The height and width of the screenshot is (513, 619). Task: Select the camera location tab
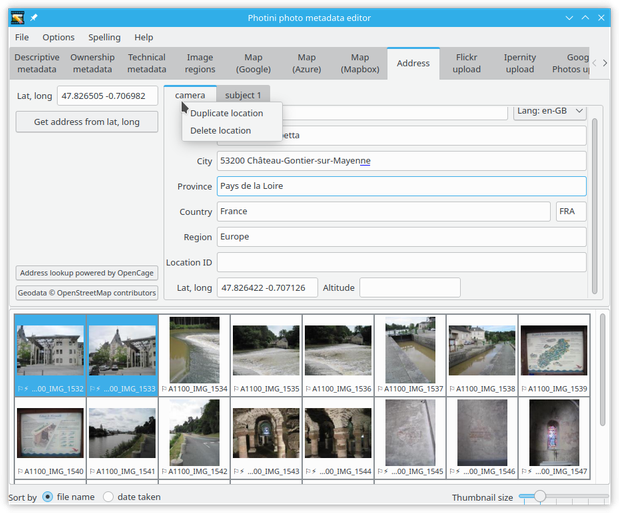[190, 95]
